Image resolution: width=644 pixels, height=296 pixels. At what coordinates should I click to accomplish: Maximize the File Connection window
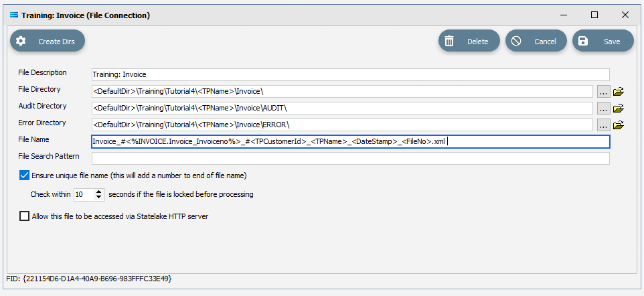point(594,15)
